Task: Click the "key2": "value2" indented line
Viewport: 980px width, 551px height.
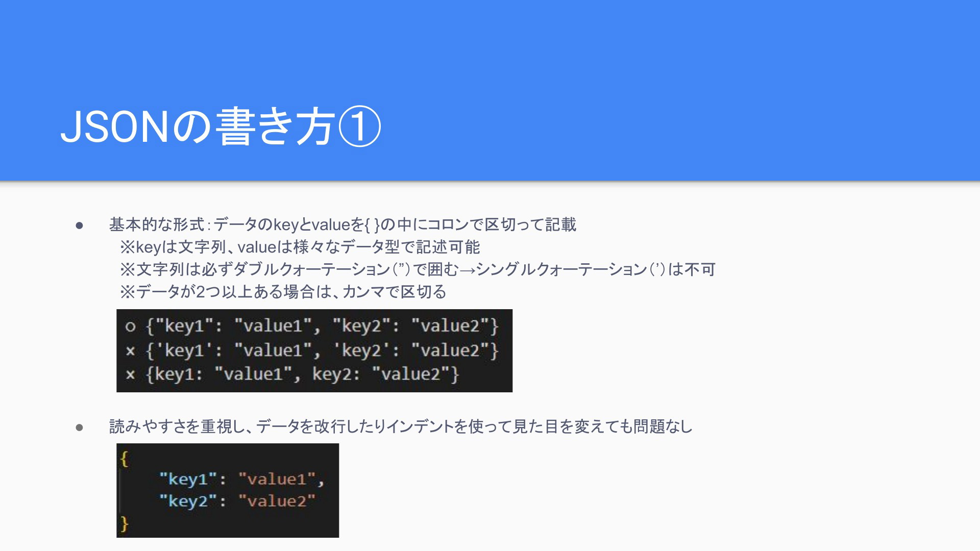Action: (237, 501)
